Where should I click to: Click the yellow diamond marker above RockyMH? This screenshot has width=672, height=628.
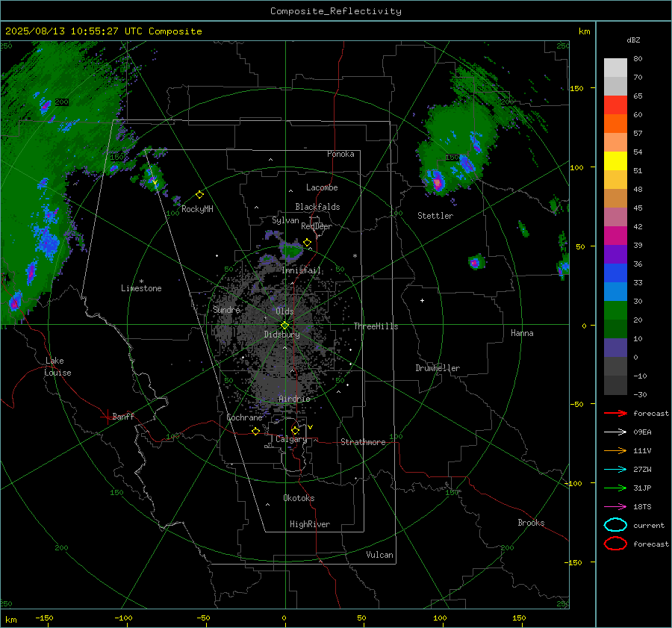[x=199, y=195]
